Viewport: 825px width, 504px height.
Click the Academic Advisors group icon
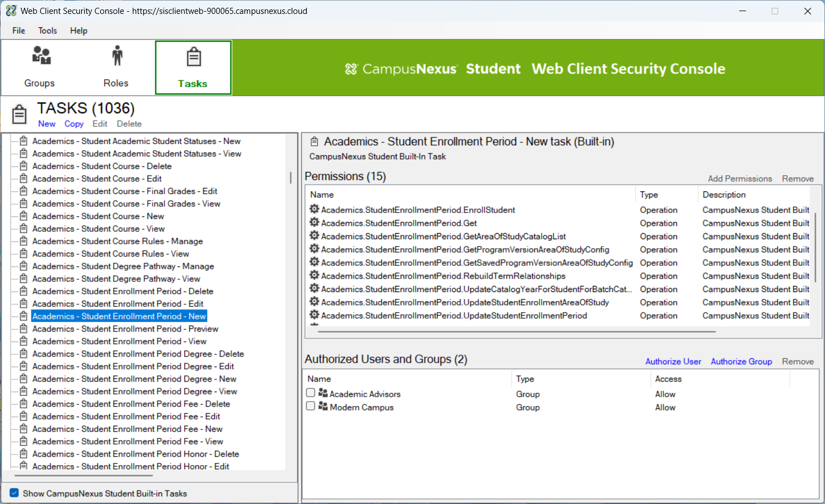[323, 393]
